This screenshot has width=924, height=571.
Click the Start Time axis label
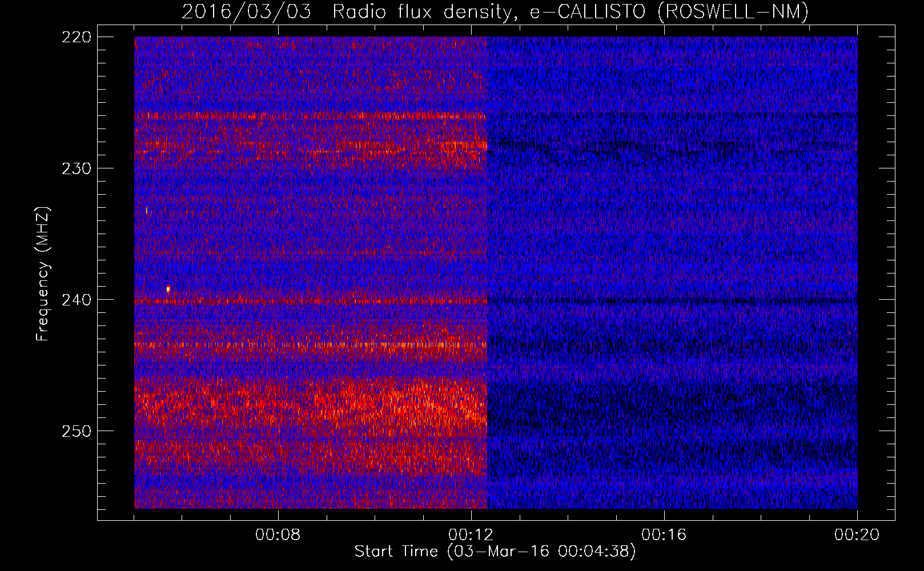click(495, 552)
